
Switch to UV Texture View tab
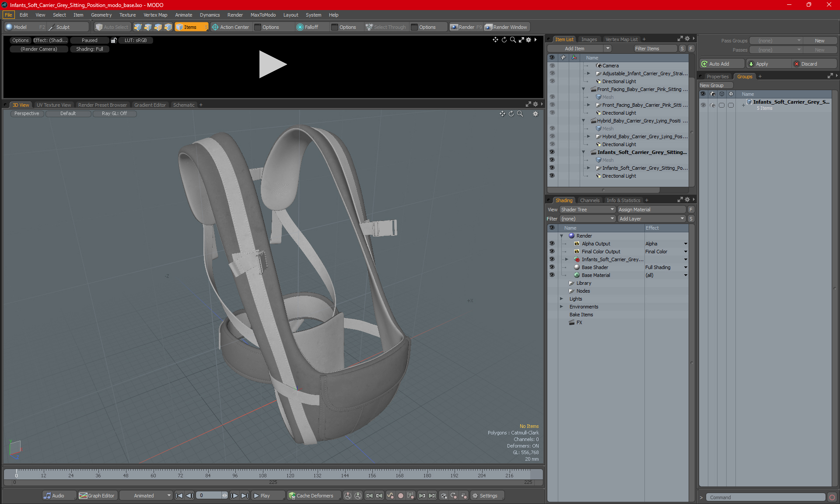coord(53,105)
